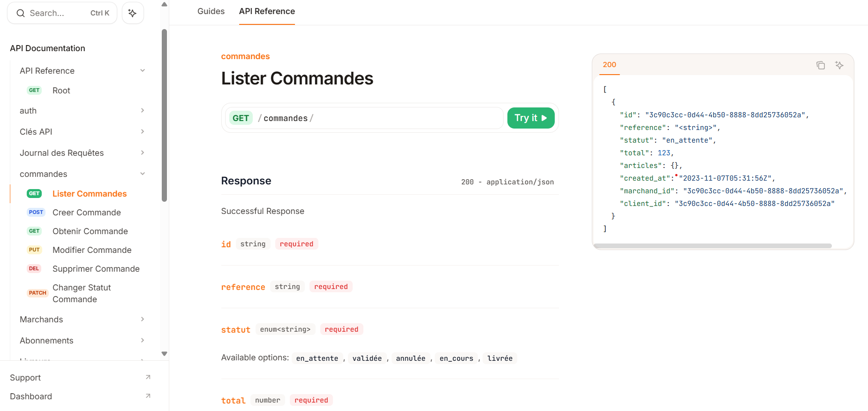The height and width of the screenshot is (411, 868).
Task: Click the /commandes/ endpoint path
Action: 286,118
